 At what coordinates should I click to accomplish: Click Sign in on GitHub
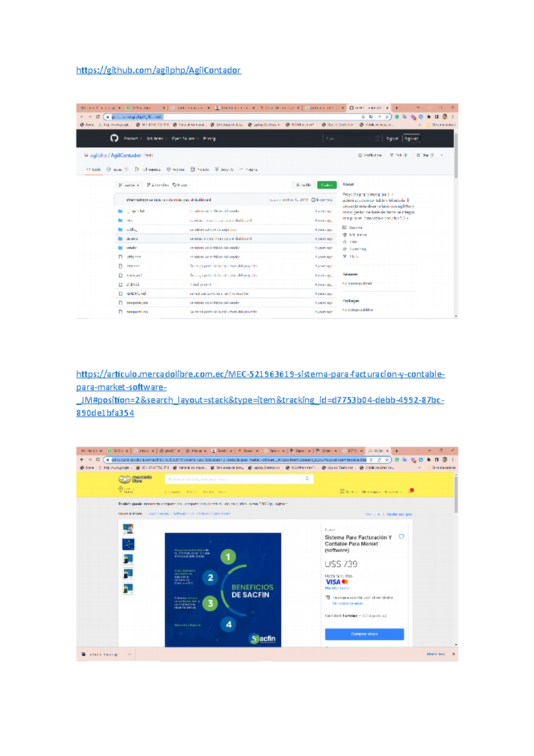pos(392,138)
